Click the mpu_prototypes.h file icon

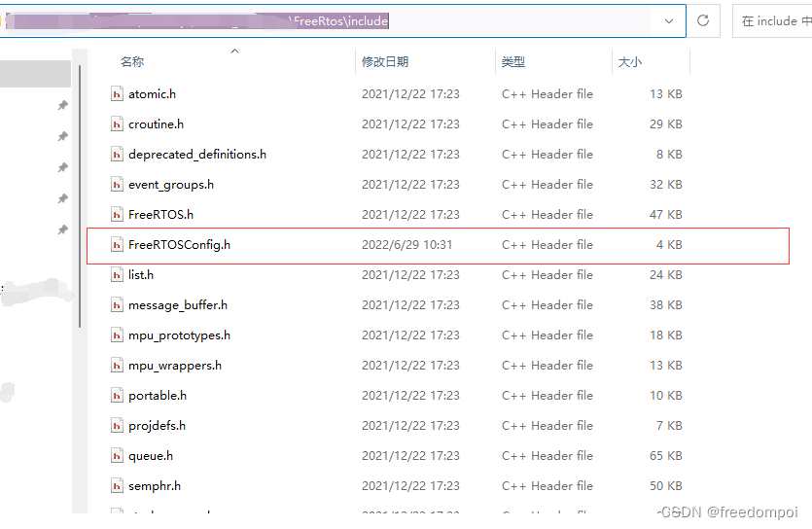pos(117,335)
